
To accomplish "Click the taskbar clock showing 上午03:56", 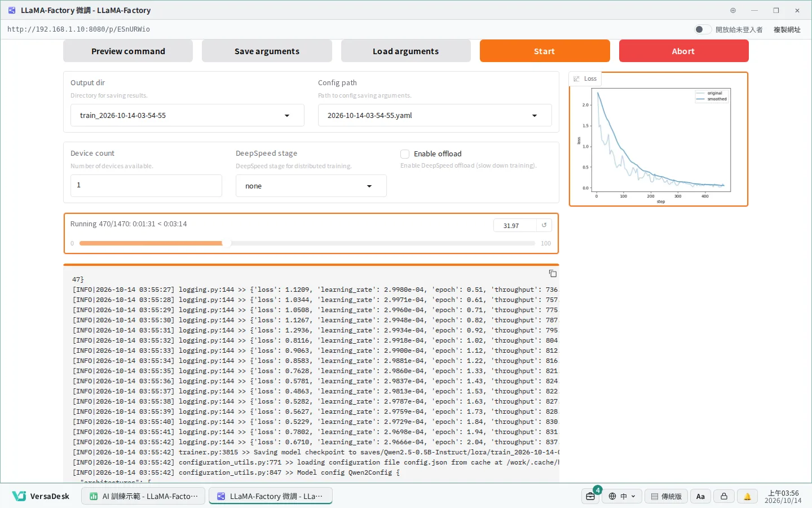I will 783,493.
